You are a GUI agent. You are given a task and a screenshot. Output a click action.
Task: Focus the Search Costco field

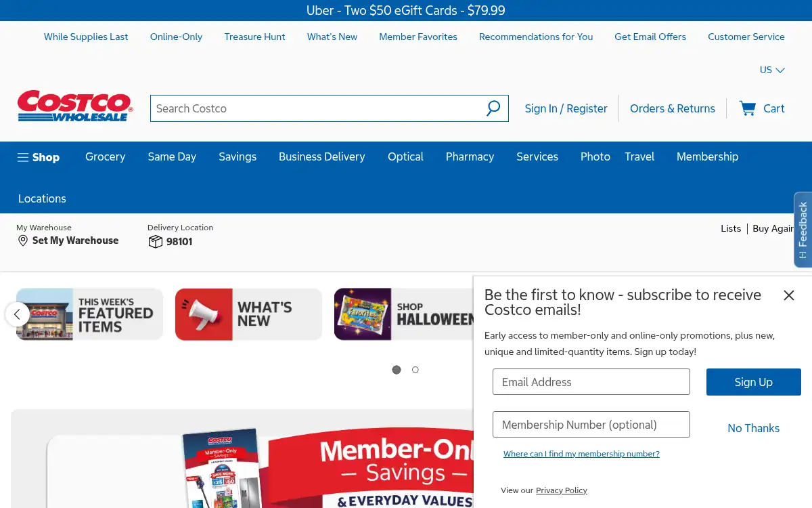pyautogui.click(x=330, y=108)
